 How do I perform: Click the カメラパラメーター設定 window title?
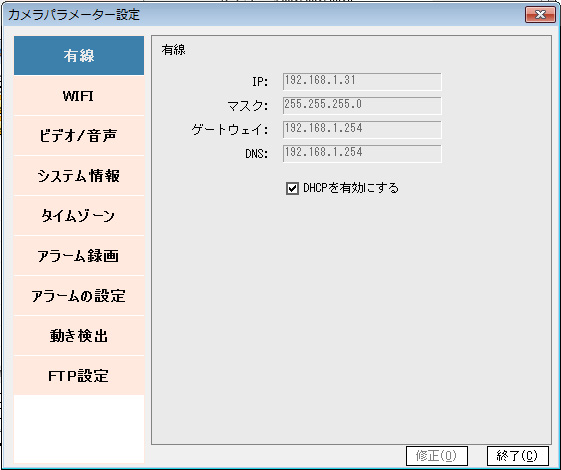click(x=74, y=15)
